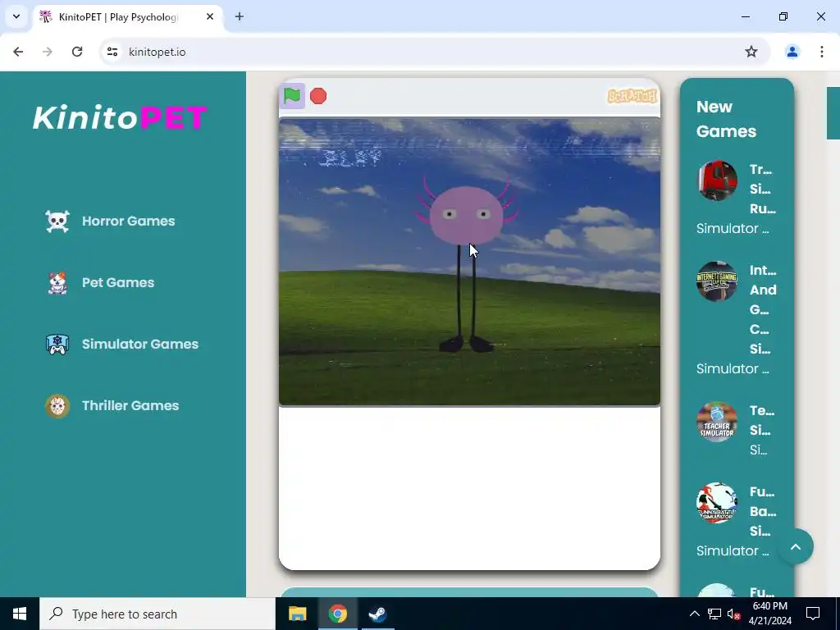Open the Funny Battle Simulator thumbnail
840x630 pixels.
click(717, 503)
